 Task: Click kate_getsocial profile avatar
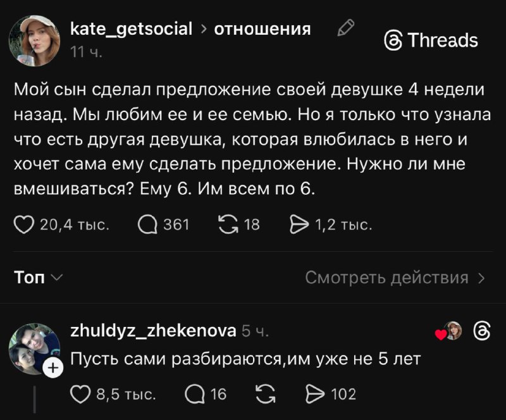pyautogui.click(x=34, y=40)
